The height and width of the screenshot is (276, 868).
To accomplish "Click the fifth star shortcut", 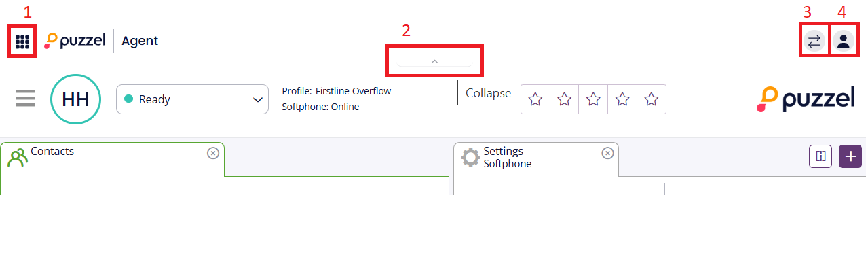I will click(x=652, y=99).
